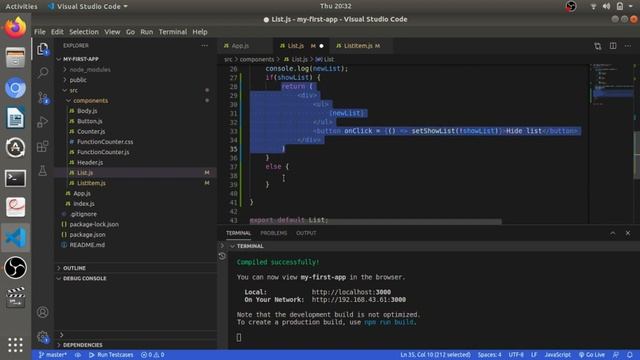Open changes compare icon in editor toolbar

tap(598, 46)
